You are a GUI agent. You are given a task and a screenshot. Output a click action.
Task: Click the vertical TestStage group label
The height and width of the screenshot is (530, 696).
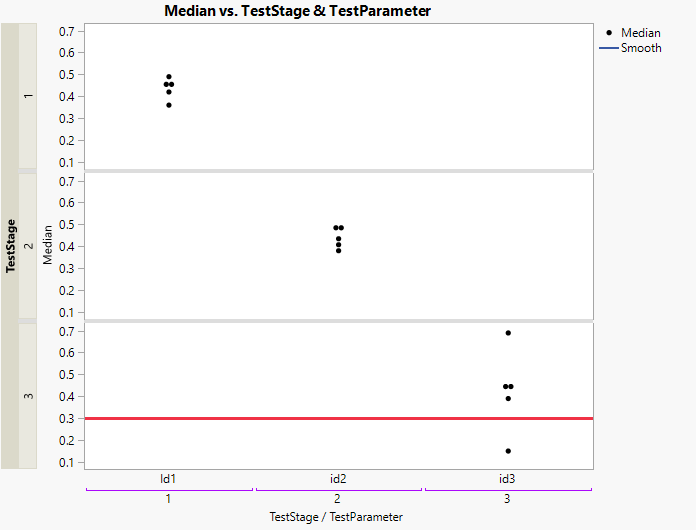pos(10,245)
